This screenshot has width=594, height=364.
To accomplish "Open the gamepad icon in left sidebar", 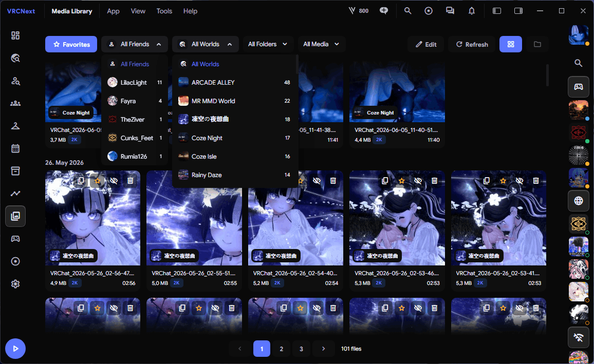I will (x=15, y=239).
